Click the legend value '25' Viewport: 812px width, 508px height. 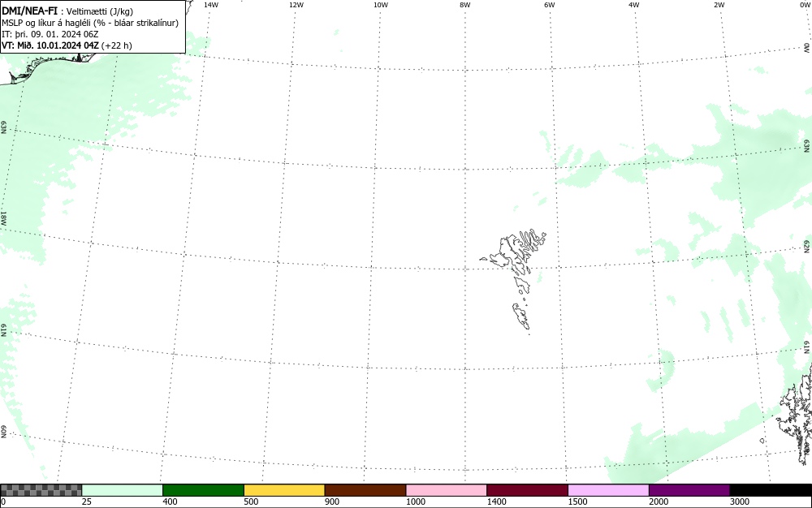click(x=87, y=502)
